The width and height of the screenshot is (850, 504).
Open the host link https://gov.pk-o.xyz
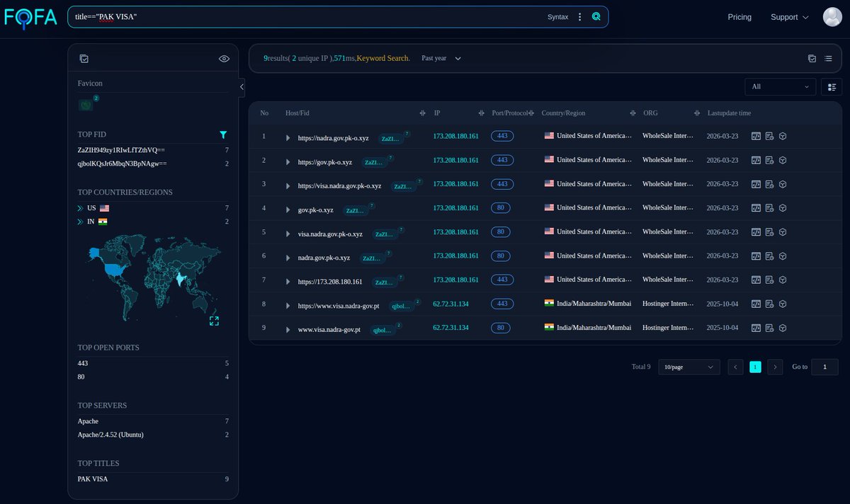tap(325, 161)
